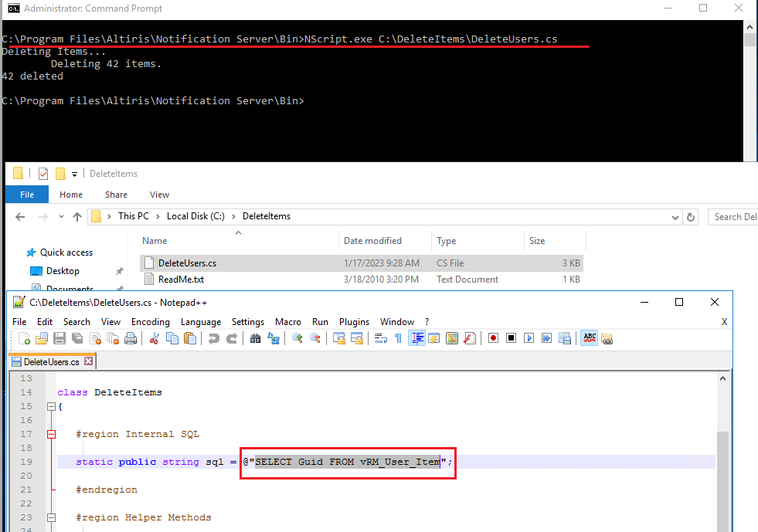
Task: Toggle word wrap in Notepad++
Action: click(380, 337)
